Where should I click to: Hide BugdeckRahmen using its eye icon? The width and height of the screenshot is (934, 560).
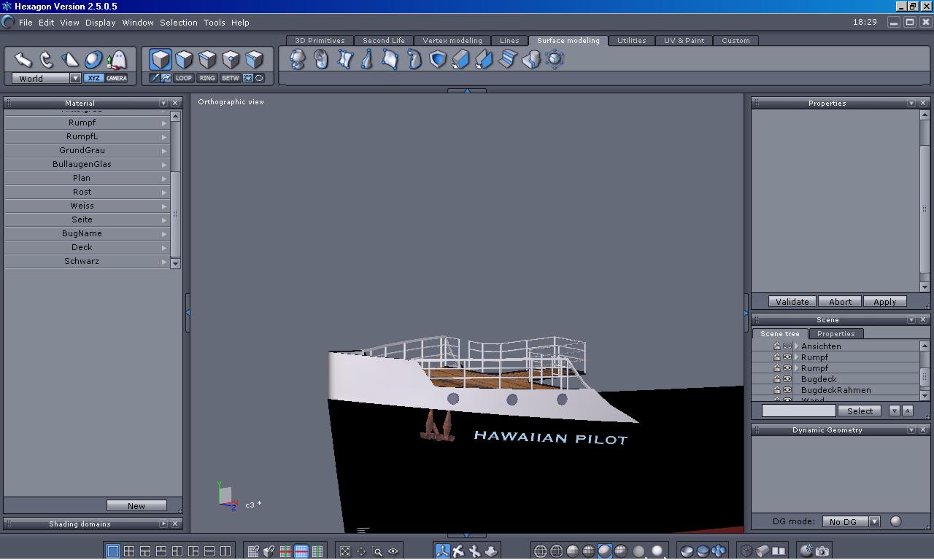(787, 390)
